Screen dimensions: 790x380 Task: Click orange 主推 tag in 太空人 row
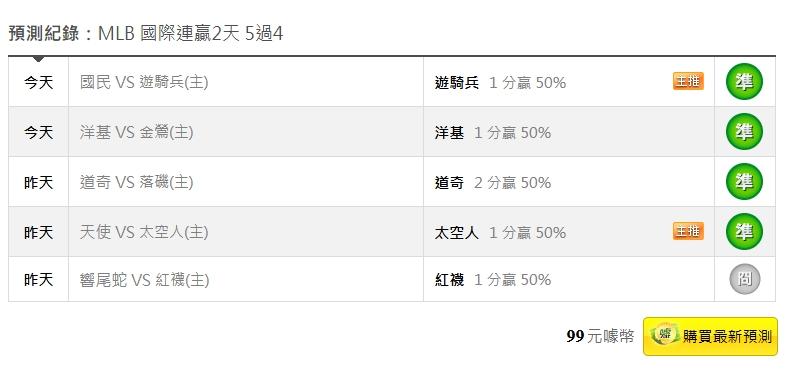point(688,231)
